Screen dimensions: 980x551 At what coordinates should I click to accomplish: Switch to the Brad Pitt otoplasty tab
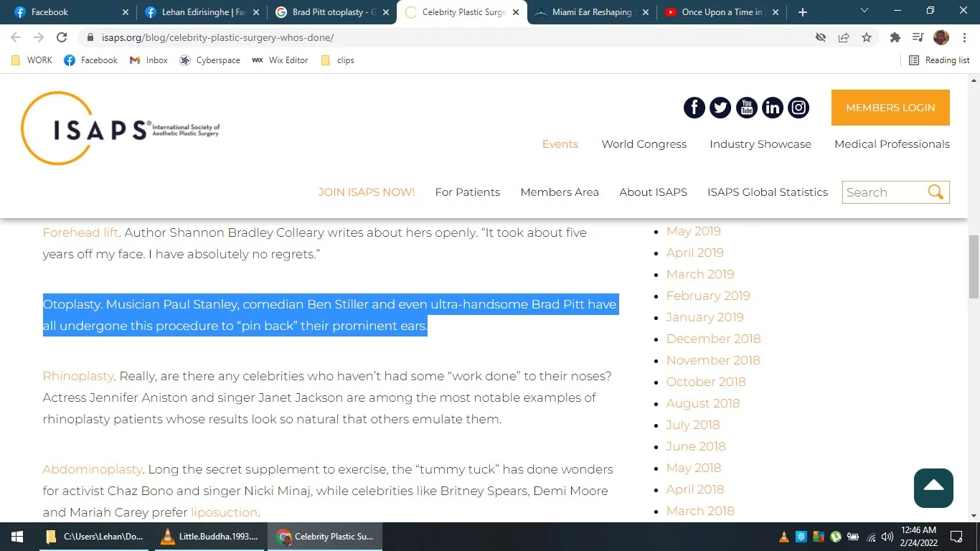[x=332, y=12]
